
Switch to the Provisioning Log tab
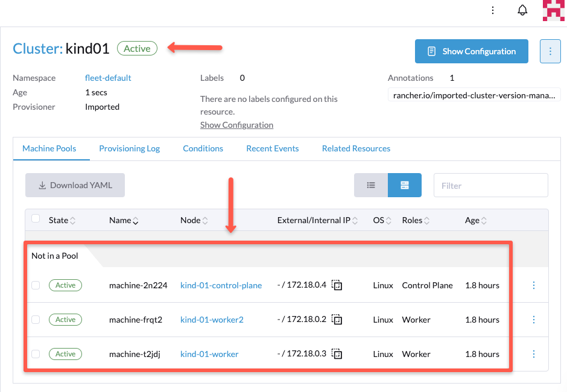[x=130, y=148]
